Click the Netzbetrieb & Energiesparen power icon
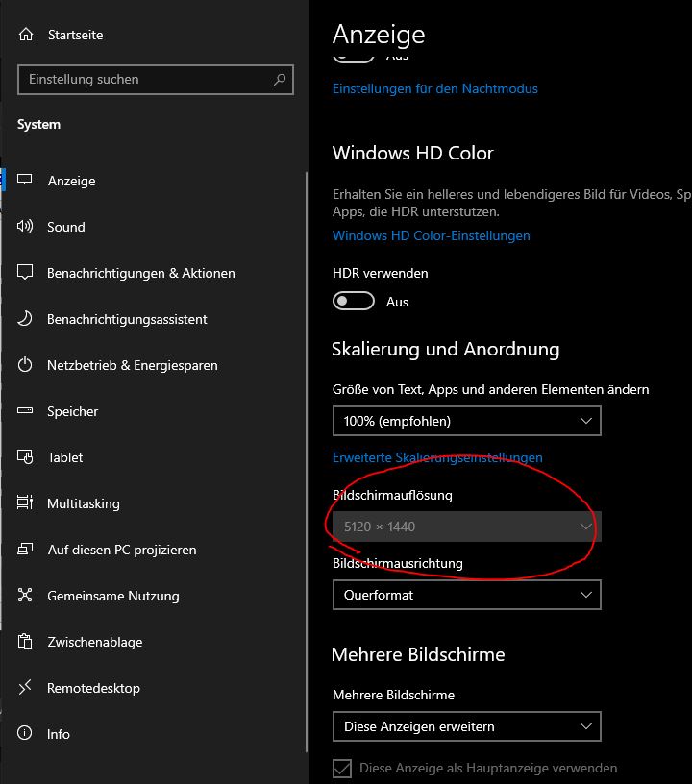The image size is (692, 784). (x=26, y=365)
